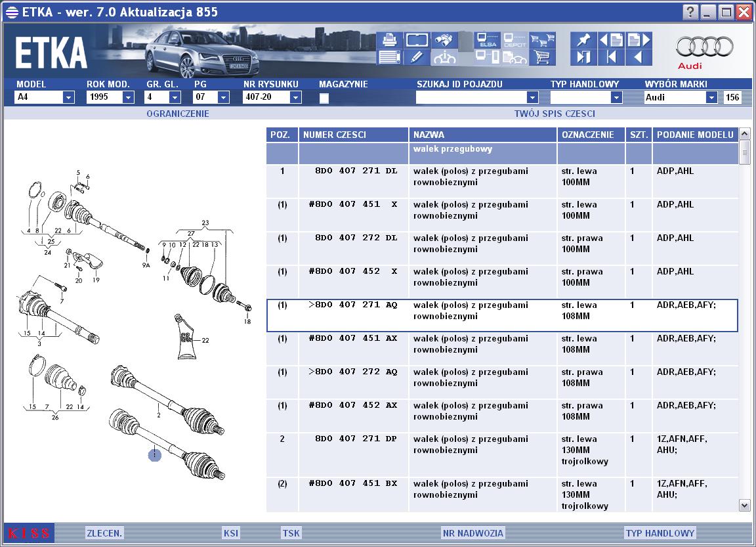This screenshot has height=547, width=756.
Task: Select part number #8D0 407 451 X
Action: (353, 204)
